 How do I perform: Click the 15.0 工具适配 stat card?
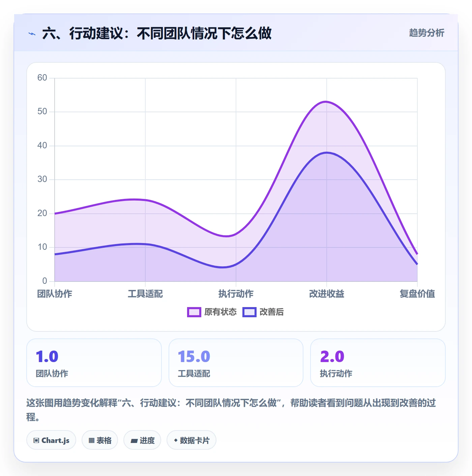click(236, 363)
